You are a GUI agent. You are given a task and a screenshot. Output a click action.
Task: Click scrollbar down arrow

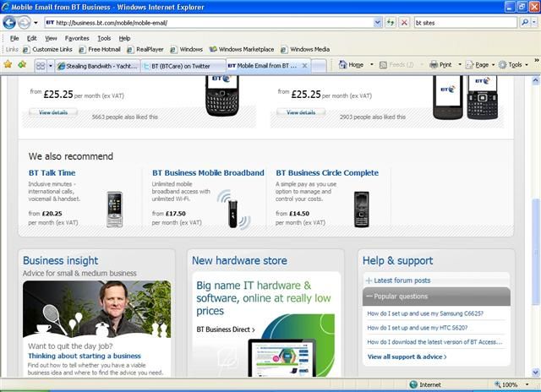535,372
